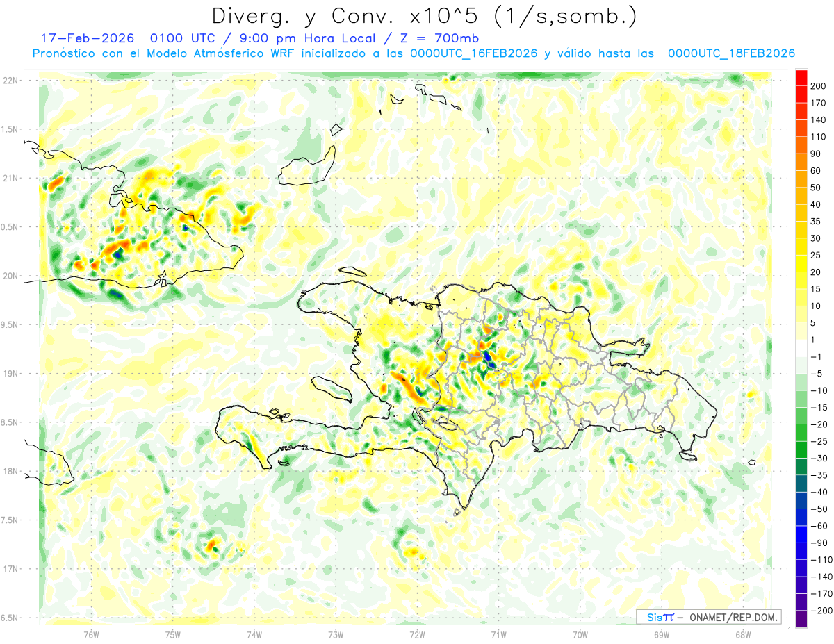Click "0000UTC_16FEB2026" initialization time text
Viewport: 834px width, 644px height.
click(474, 53)
